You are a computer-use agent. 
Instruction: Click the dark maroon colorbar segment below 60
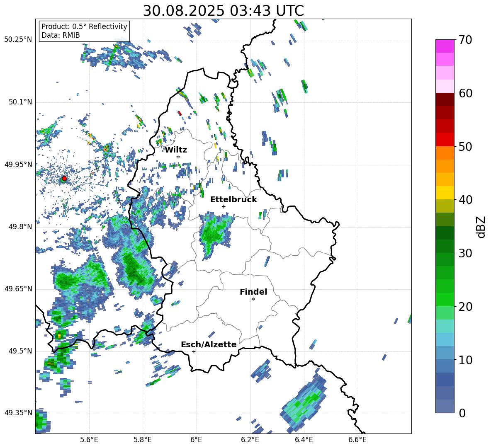(x=445, y=99)
